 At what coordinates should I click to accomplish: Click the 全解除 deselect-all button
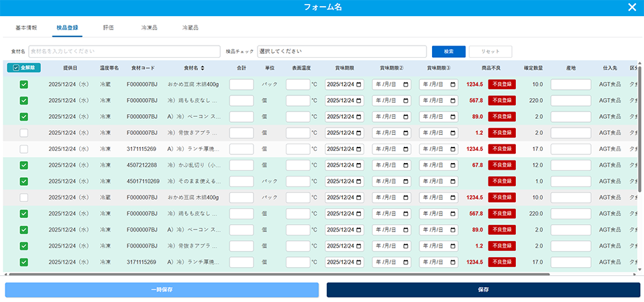pos(24,68)
